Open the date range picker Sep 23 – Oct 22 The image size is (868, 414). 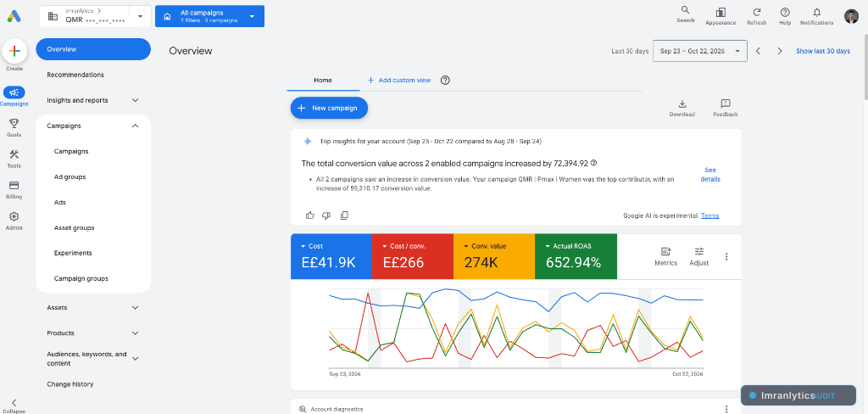(699, 51)
